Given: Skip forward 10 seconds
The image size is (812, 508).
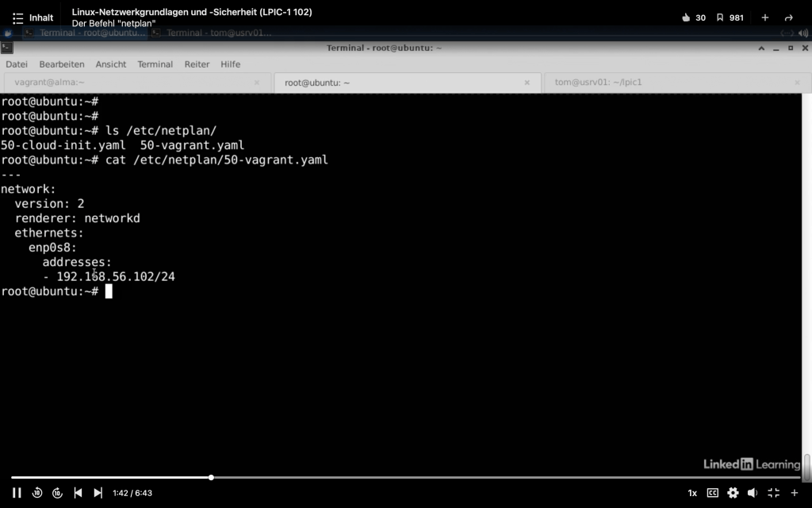Looking at the screenshot, I should tap(57, 493).
